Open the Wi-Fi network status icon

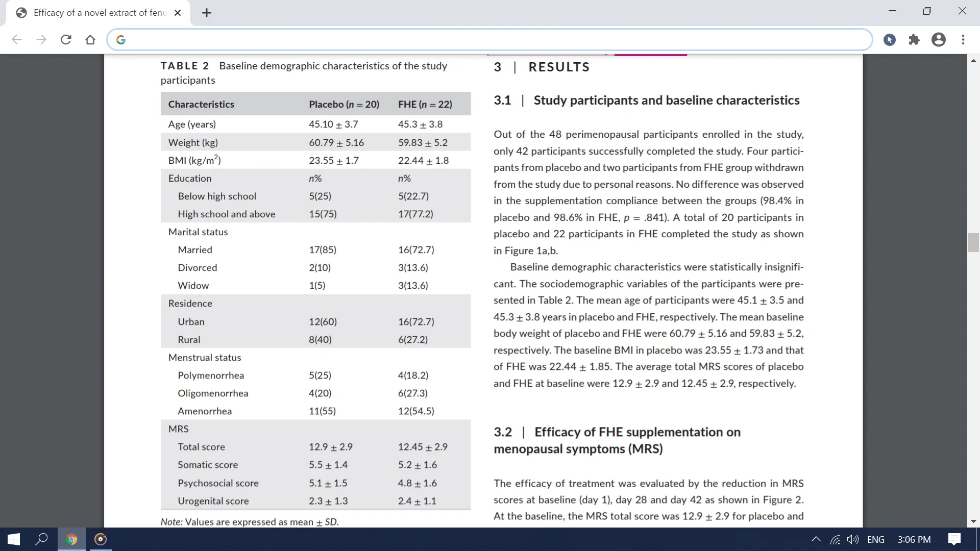(835, 539)
